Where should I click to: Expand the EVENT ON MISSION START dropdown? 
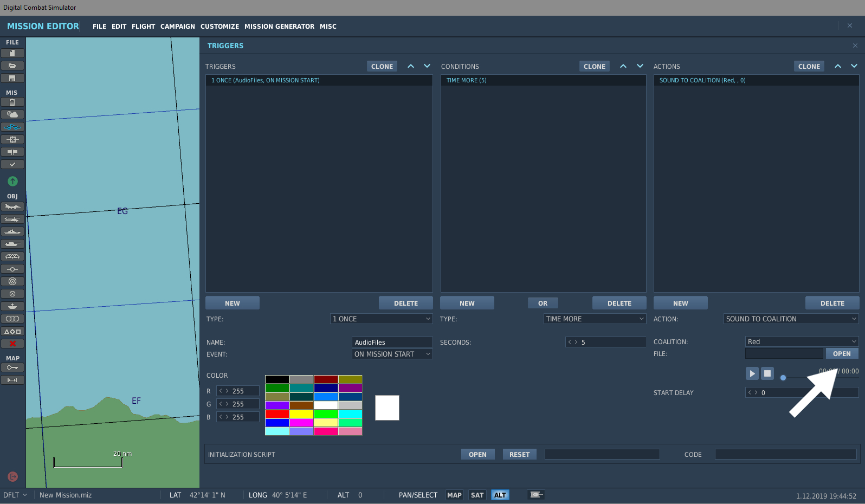pyautogui.click(x=392, y=354)
